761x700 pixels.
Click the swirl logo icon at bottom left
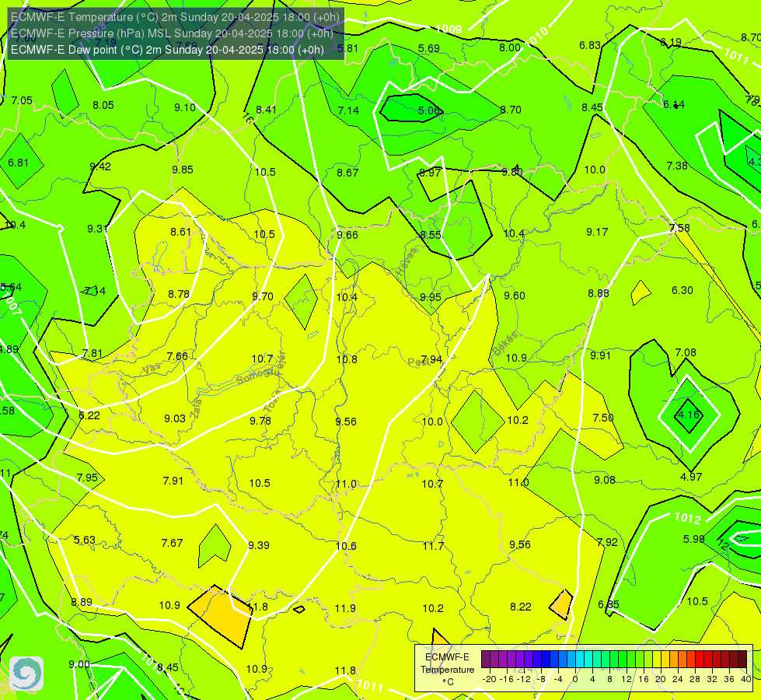[x=26, y=674]
